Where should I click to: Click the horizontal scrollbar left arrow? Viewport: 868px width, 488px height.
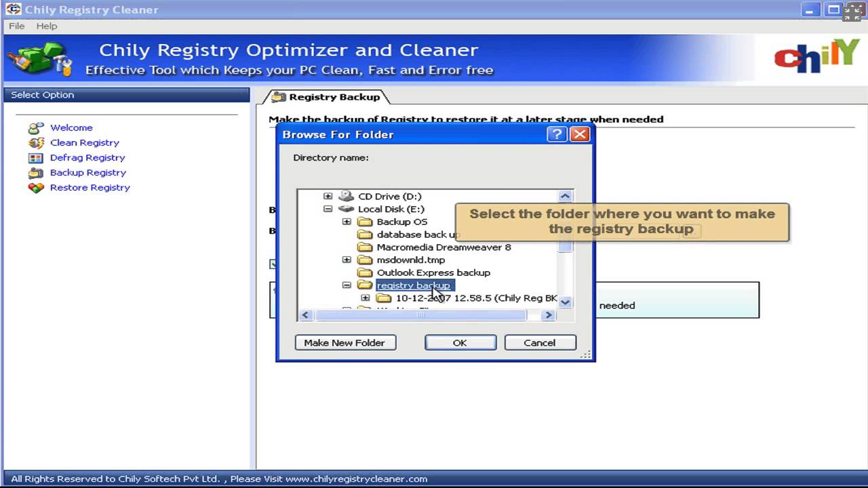(x=305, y=315)
